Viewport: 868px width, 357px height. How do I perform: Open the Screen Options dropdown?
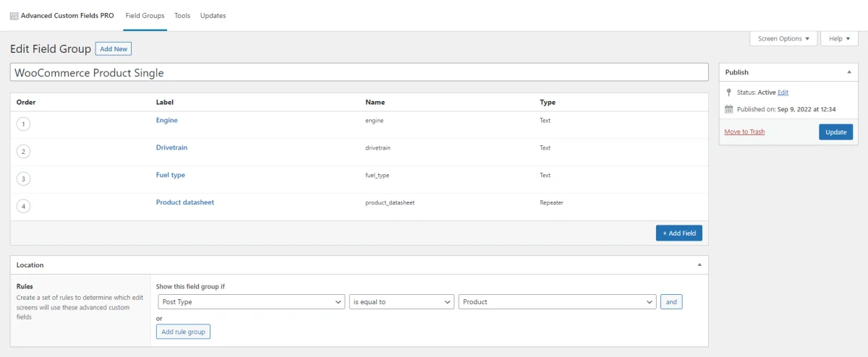click(783, 39)
